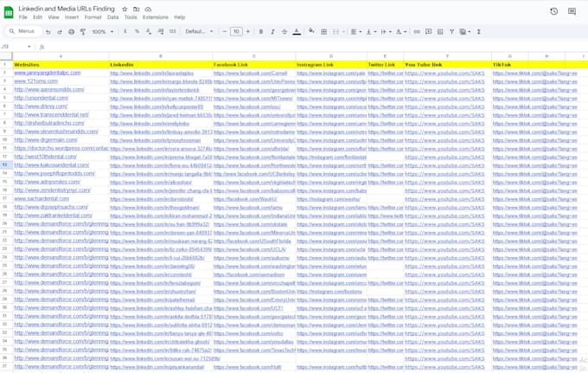Star this spreadsheet document
Image resolution: width=588 pixels, height=373 pixels.
(125, 9)
